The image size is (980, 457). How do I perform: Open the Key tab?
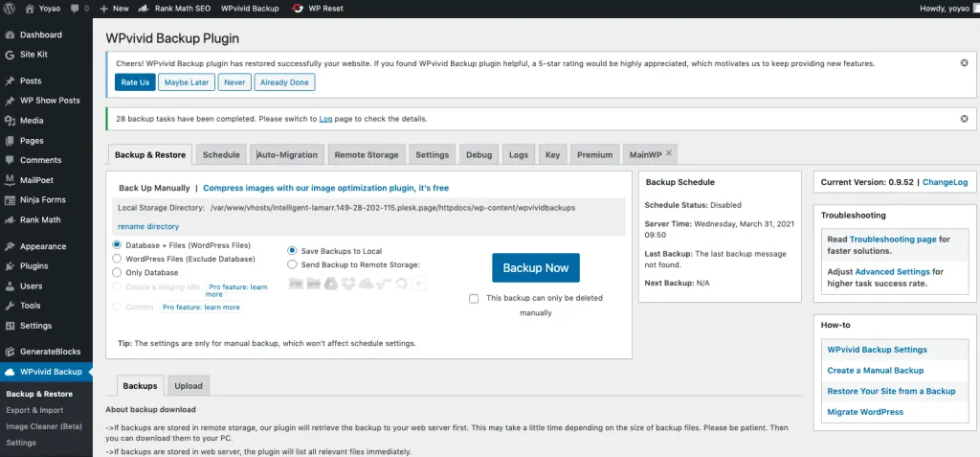(552, 154)
